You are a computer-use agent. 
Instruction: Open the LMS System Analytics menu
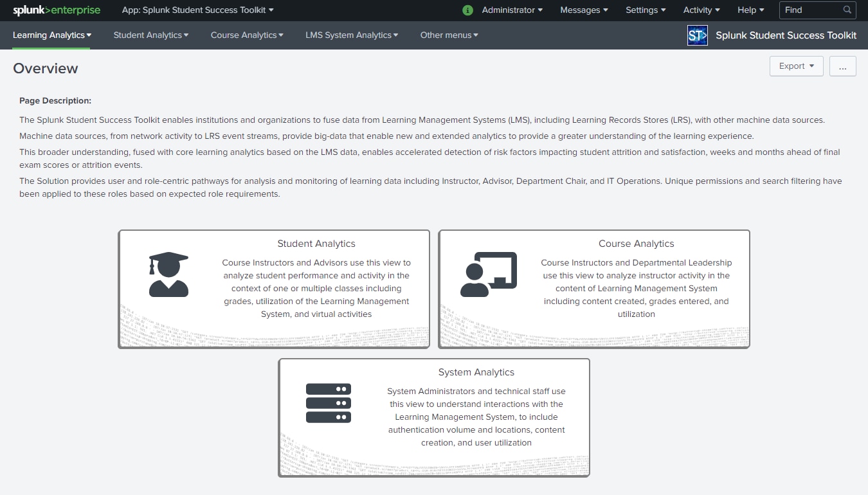click(x=352, y=35)
